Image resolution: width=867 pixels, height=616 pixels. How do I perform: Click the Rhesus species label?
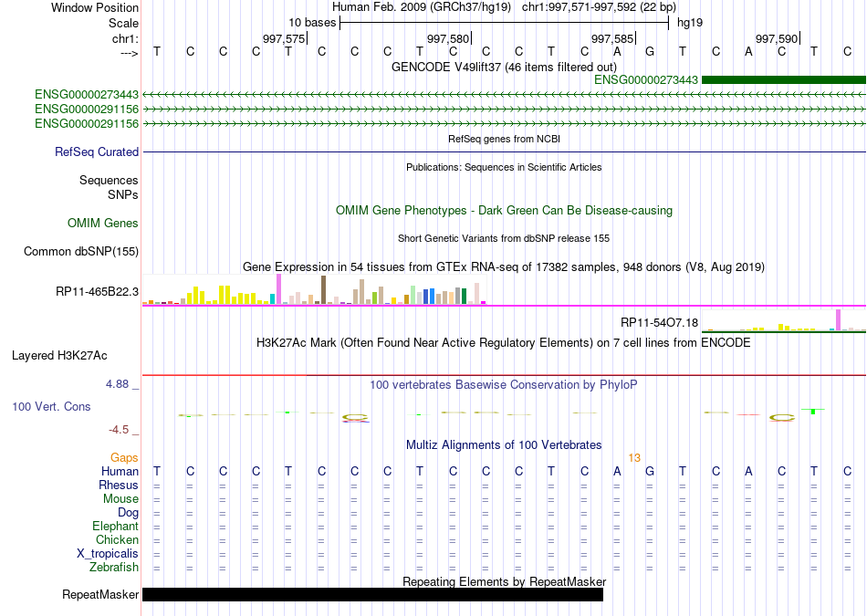119,485
